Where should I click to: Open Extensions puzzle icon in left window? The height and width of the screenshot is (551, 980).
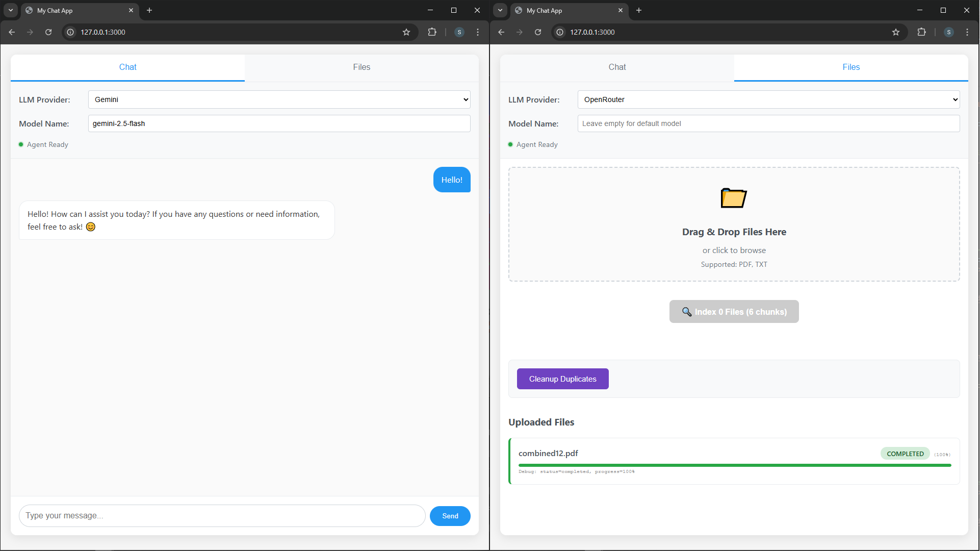point(432,32)
